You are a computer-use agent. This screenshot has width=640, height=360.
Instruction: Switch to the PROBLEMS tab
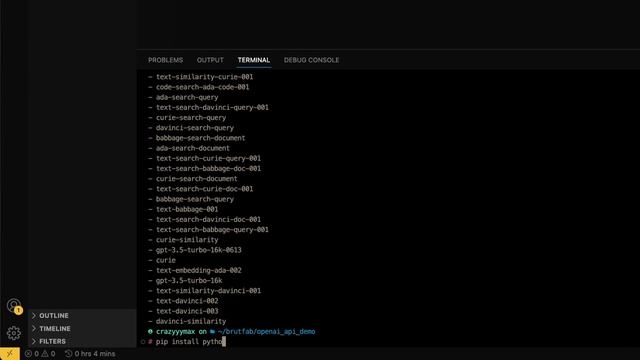[x=165, y=60]
